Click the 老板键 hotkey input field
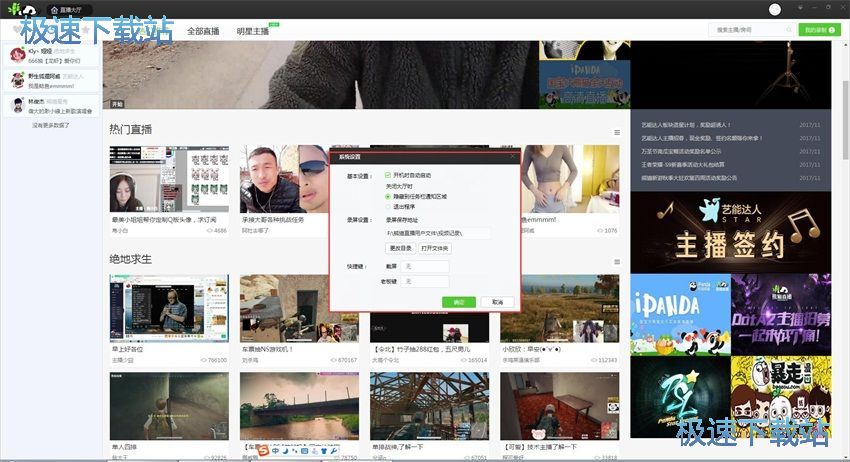Image resolution: width=850 pixels, height=462 pixels. [x=425, y=281]
